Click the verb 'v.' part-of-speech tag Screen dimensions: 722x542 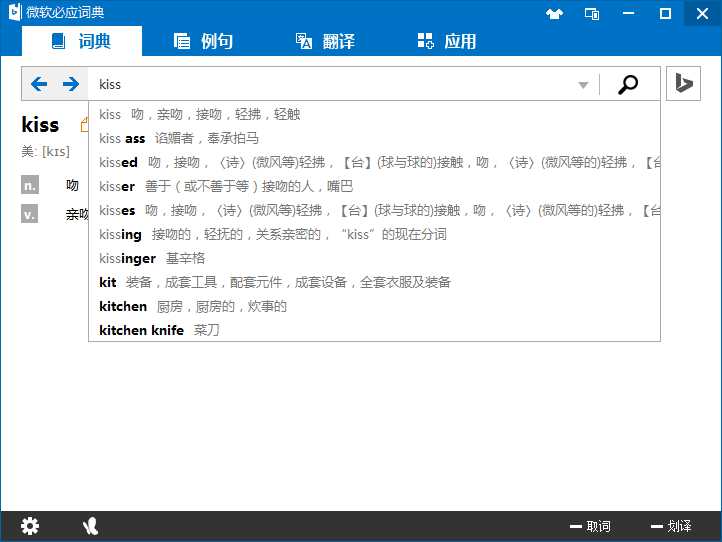click(30, 214)
